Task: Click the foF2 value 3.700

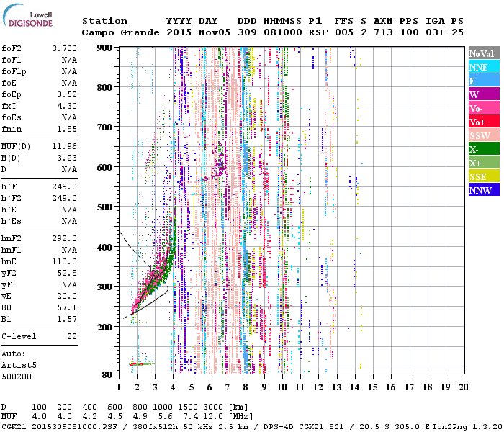Action: click(64, 48)
